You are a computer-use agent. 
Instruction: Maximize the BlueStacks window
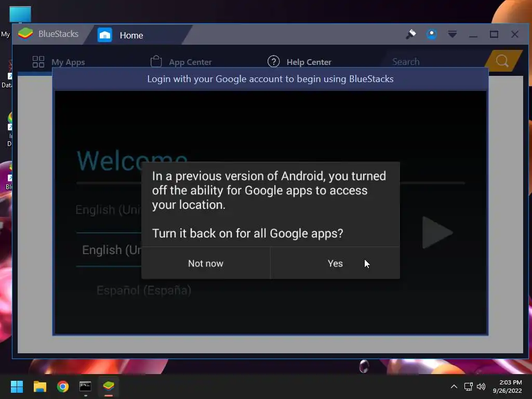(x=494, y=34)
